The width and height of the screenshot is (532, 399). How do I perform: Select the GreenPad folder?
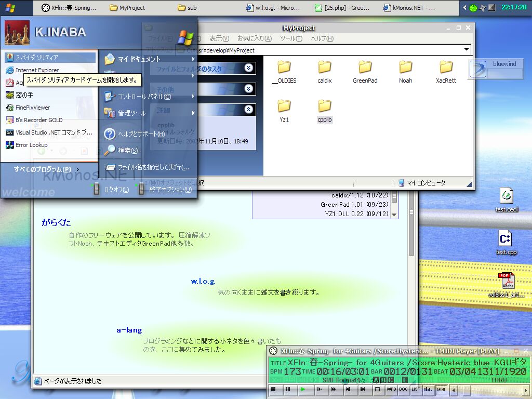click(x=365, y=72)
